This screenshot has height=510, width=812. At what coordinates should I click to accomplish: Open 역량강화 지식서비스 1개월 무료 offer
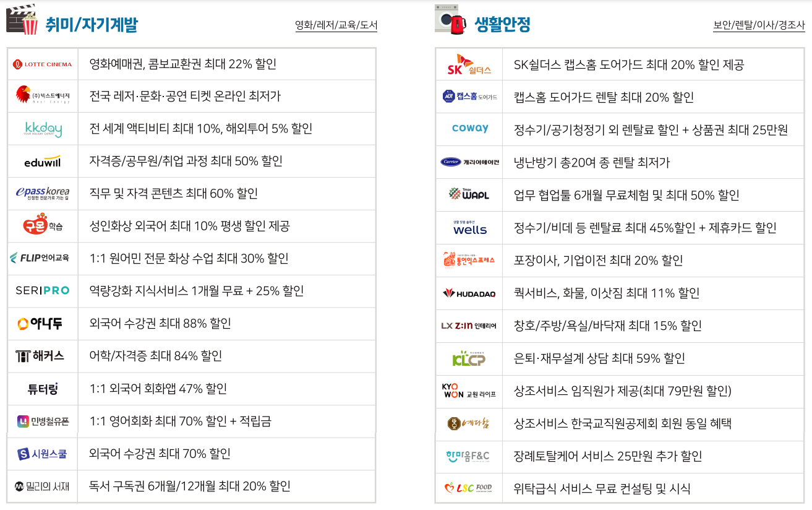(x=197, y=291)
